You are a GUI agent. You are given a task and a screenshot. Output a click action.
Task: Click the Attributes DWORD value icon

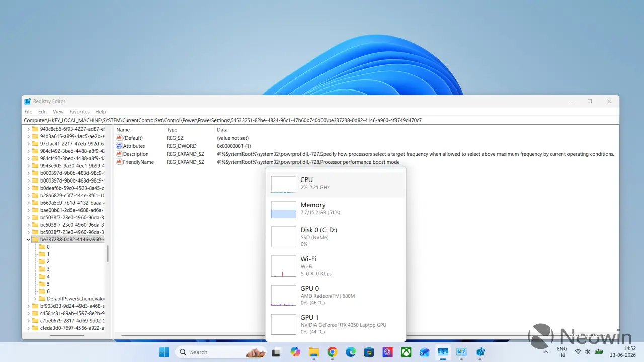(119, 146)
